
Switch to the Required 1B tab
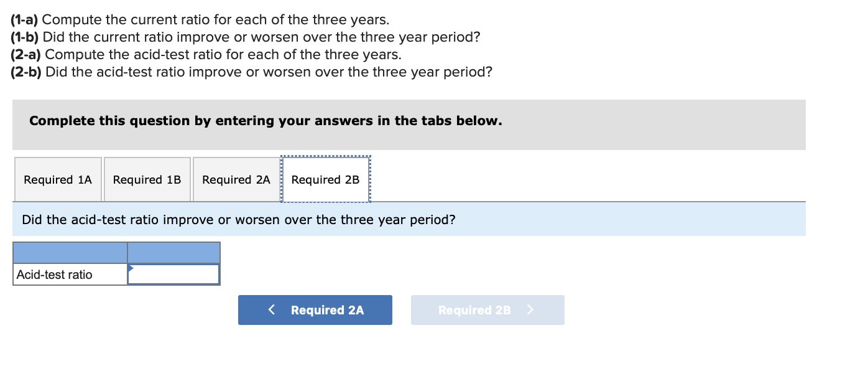point(147,179)
